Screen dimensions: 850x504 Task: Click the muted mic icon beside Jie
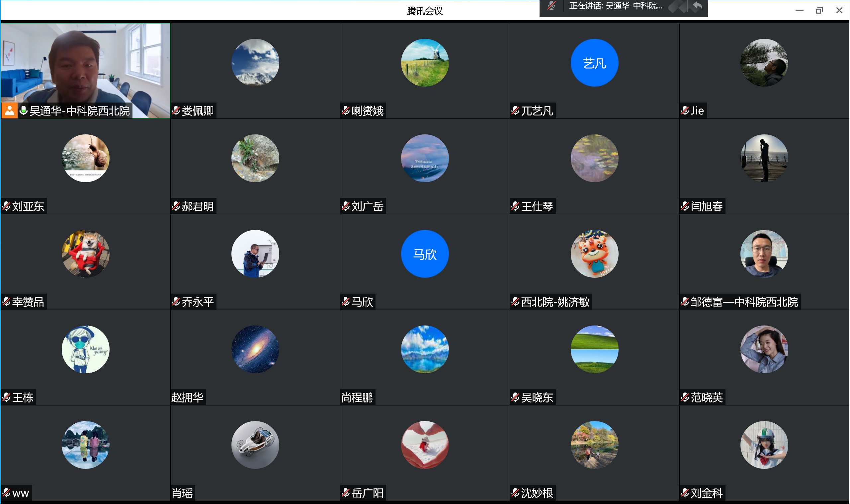[x=685, y=111]
